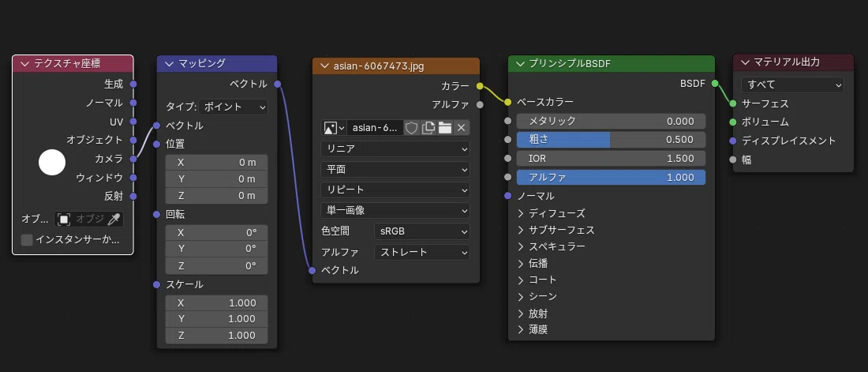Click the 生成 output socket

(x=133, y=85)
